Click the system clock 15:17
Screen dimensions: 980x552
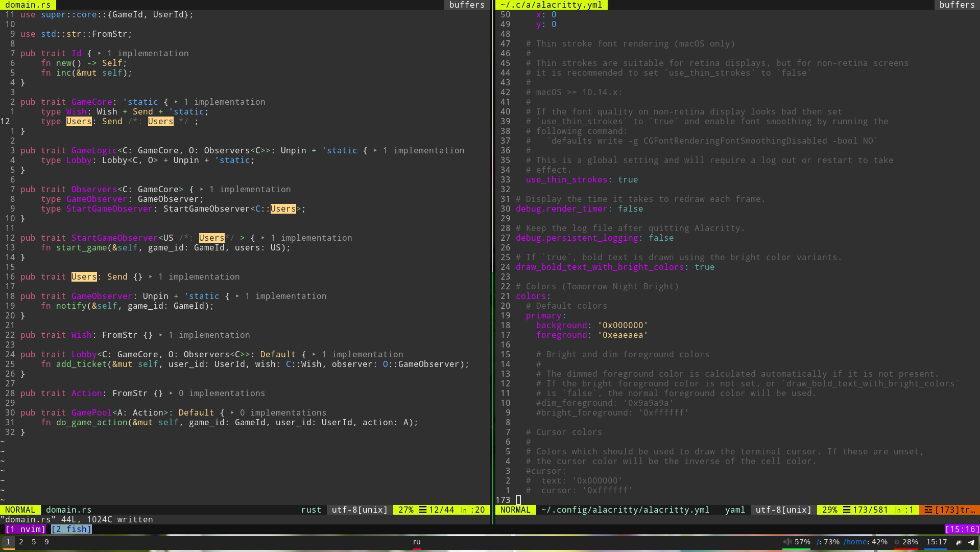pyautogui.click(x=937, y=542)
